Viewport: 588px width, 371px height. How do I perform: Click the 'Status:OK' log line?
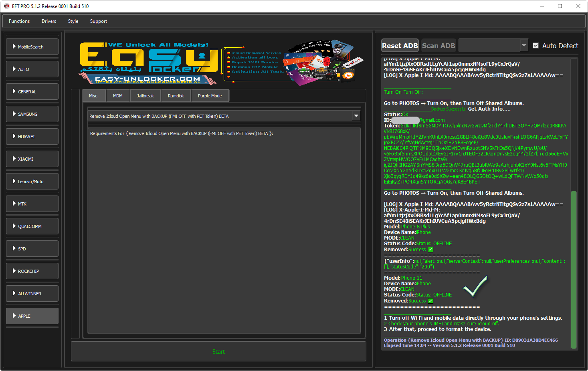396,114
